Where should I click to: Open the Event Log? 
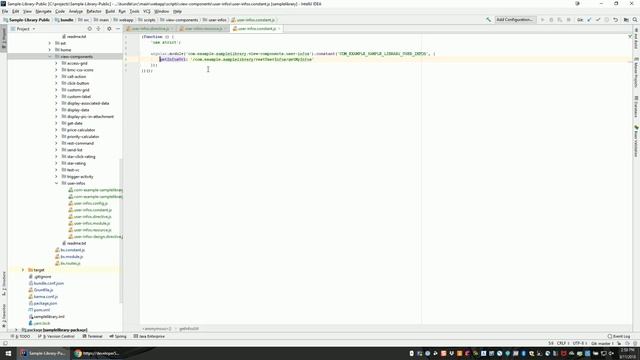point(619,336)
